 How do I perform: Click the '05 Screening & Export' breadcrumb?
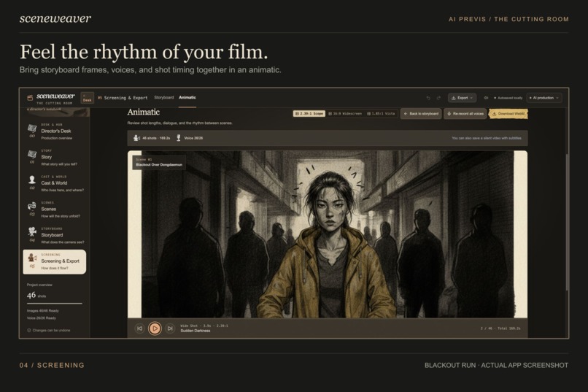123,98
